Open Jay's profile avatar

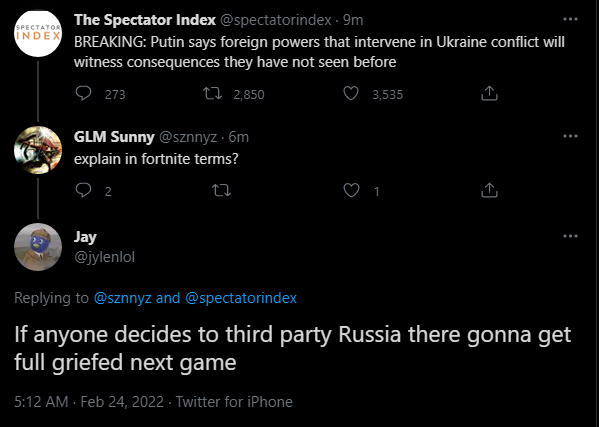38,247
